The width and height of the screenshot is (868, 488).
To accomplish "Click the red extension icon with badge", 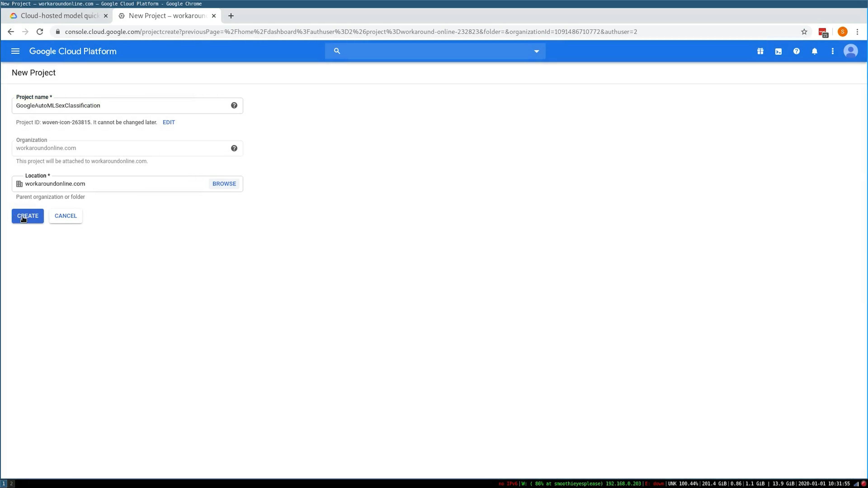I will [x=823, y=32].
